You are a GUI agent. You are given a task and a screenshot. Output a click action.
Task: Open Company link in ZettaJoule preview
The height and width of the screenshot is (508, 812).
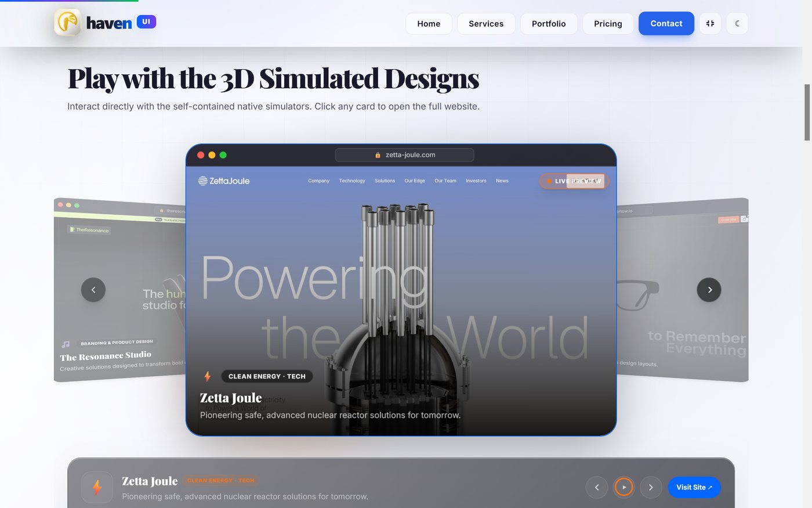pos(318,181)
